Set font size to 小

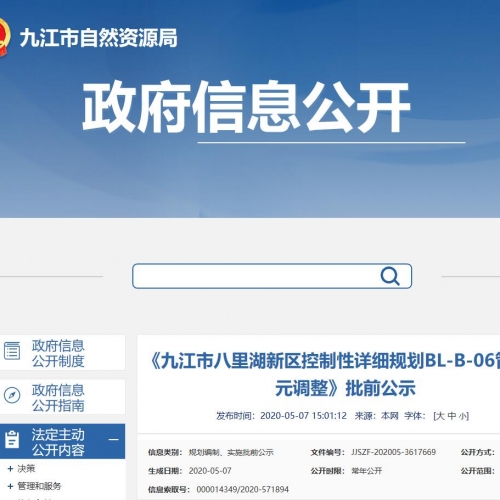click(x=463, y=416)
